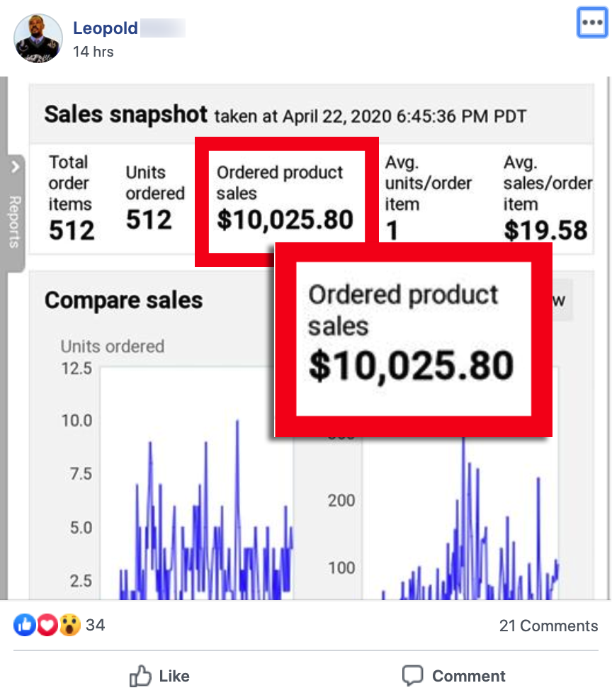Click the 14 hrs timestamp
The image size is (612, 700).
pos(93,52)
